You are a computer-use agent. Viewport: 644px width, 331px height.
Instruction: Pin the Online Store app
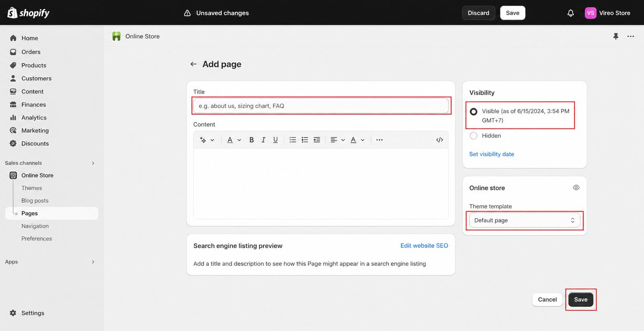click(x=616, y=36)
